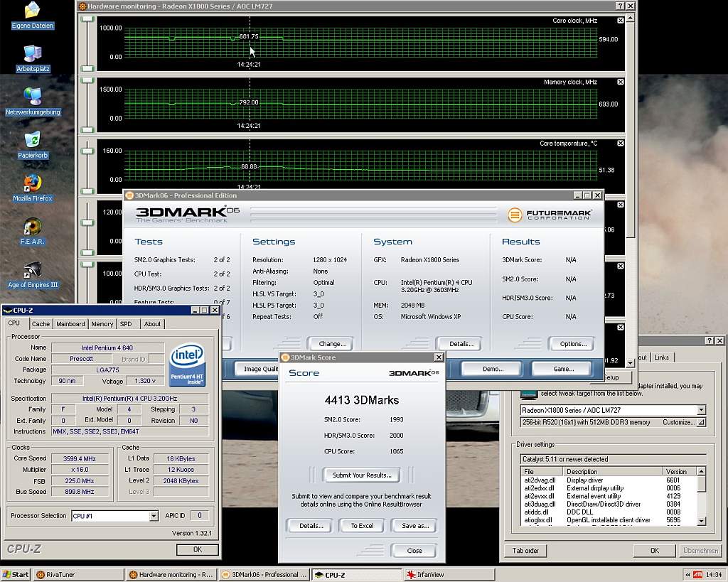This screenshot has width=728, height=582.
Task: Expand hidden system tray icons arrow
Action: (687, 575)
